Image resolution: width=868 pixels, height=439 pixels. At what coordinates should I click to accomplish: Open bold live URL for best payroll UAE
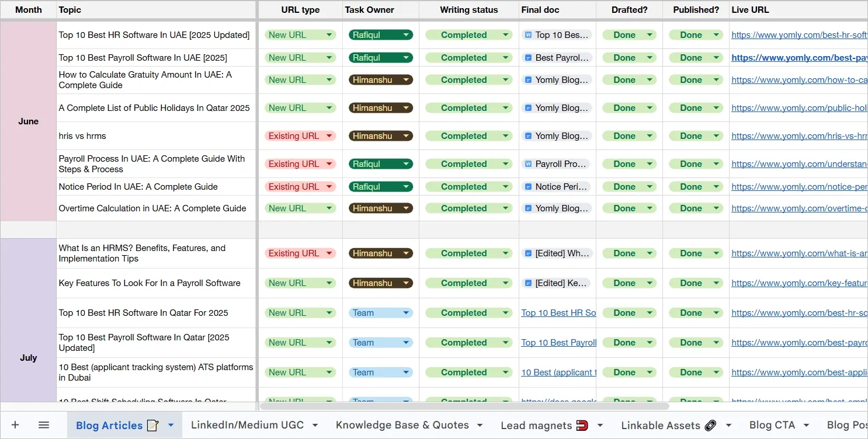pos(799,58)
